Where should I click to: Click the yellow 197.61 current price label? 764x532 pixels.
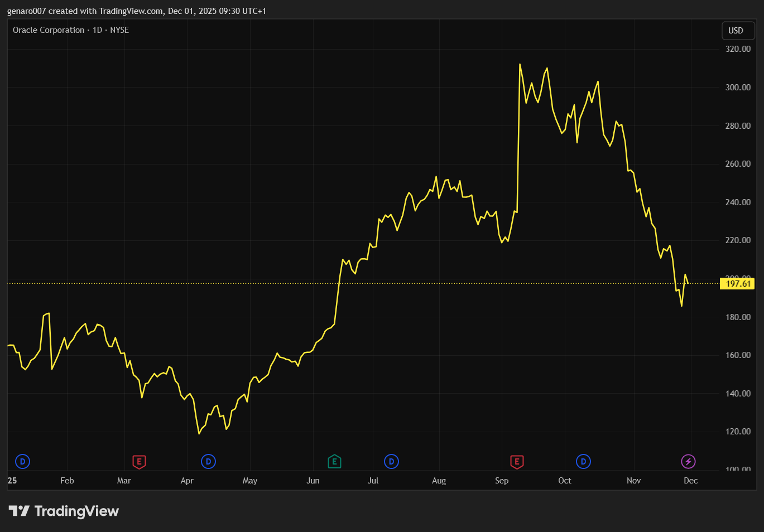point(737,284)
